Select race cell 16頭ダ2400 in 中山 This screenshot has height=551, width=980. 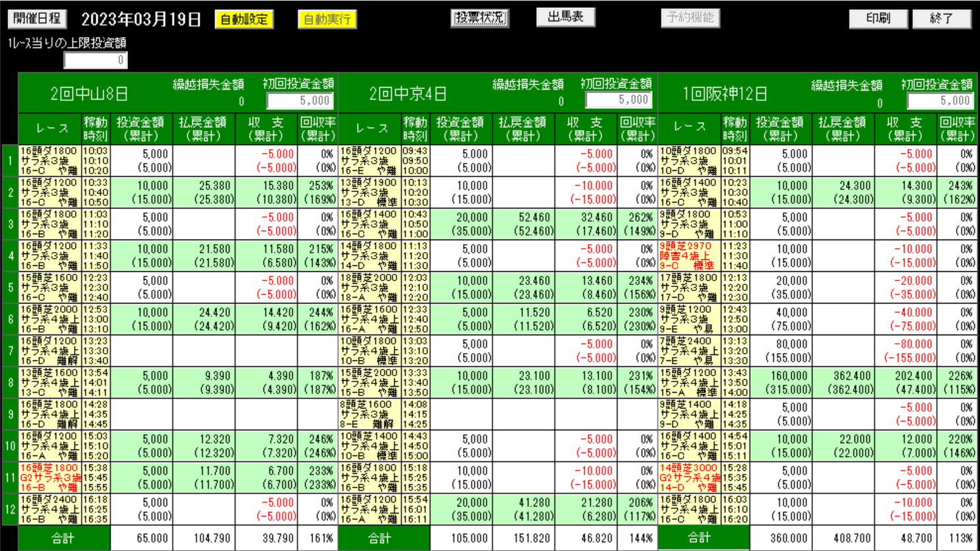tap(49, 509)
